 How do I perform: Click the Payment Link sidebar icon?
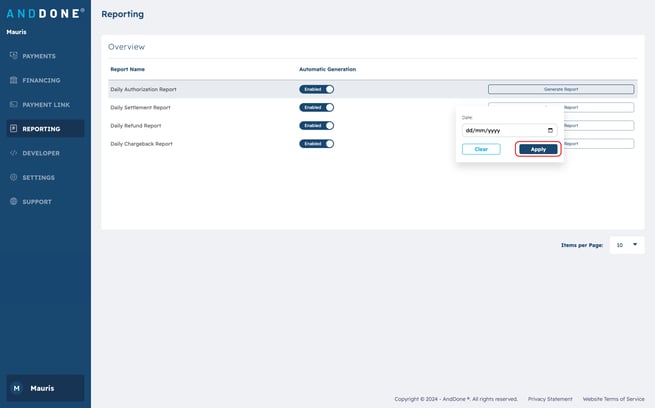(13, 104)
